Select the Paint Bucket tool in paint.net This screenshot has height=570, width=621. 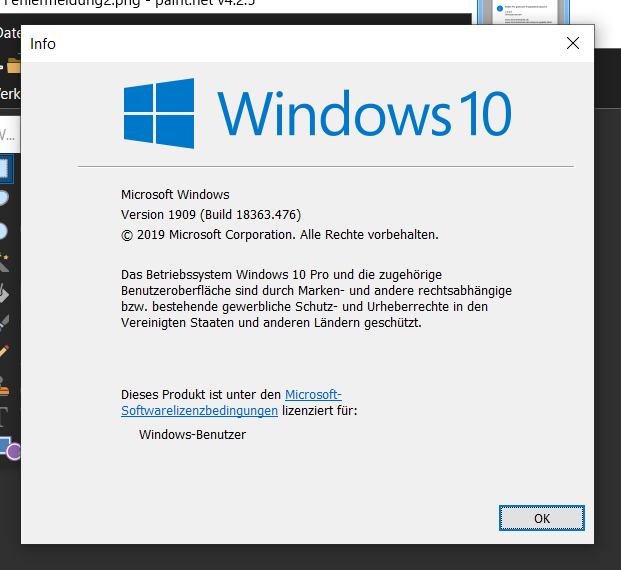[5, 294]
